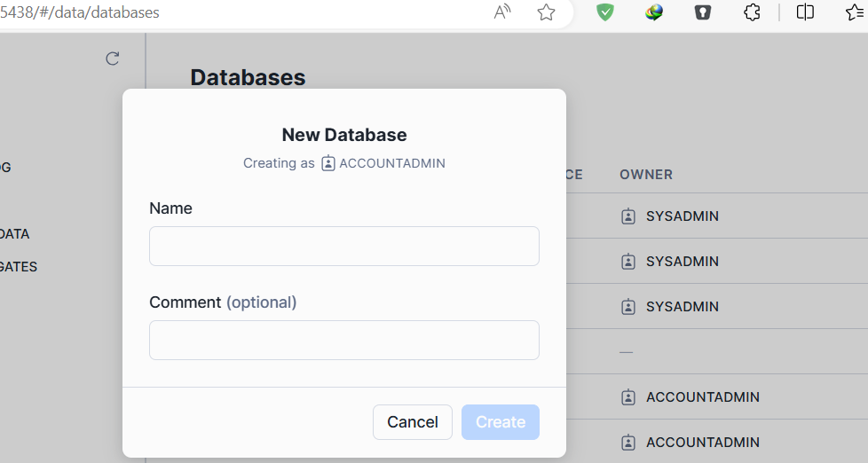Click into the Comment (optional) field
868x463 pixels.
(343, 340)
